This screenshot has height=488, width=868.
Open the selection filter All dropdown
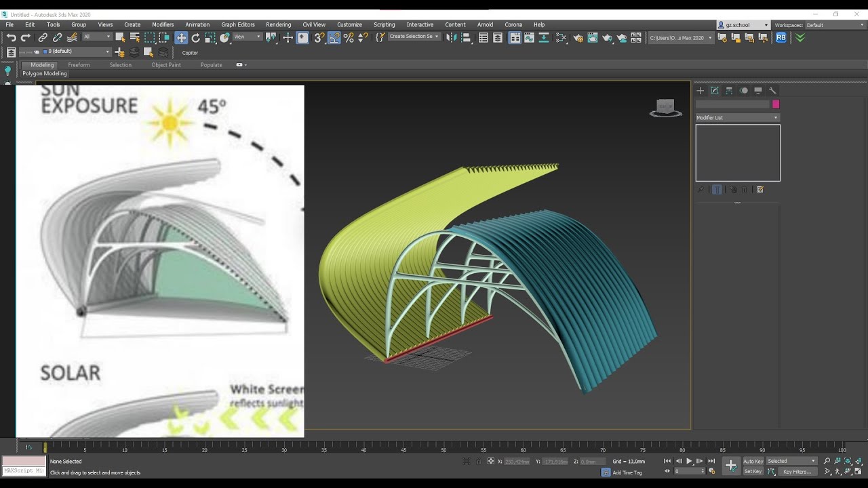click(x=97, y=37)
